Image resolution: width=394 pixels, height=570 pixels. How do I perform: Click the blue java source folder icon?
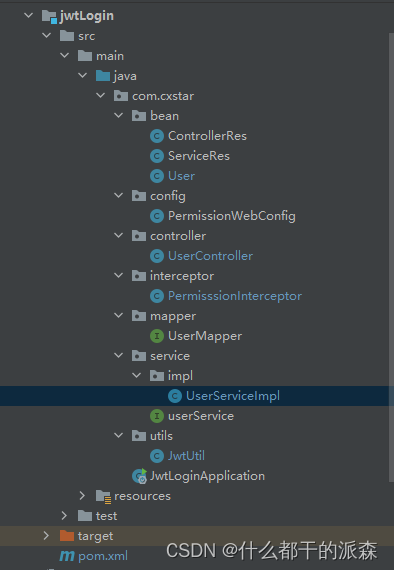coord(103,76)
